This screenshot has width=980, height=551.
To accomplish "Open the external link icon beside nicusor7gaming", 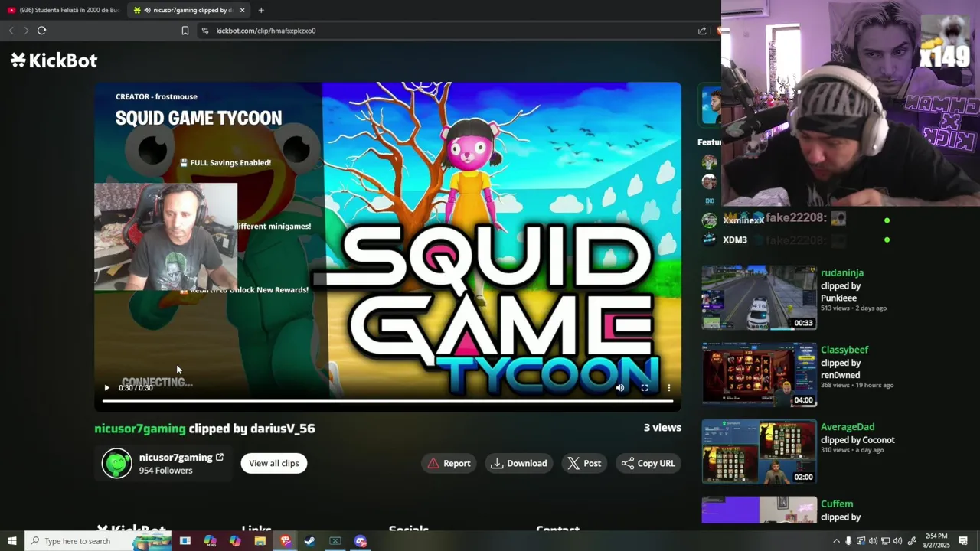I will (220, 457).
